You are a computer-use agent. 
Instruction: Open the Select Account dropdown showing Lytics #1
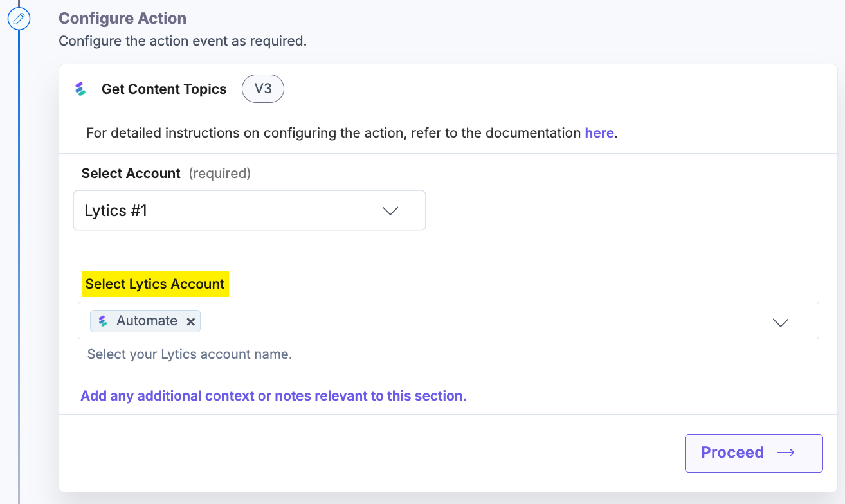250,210
